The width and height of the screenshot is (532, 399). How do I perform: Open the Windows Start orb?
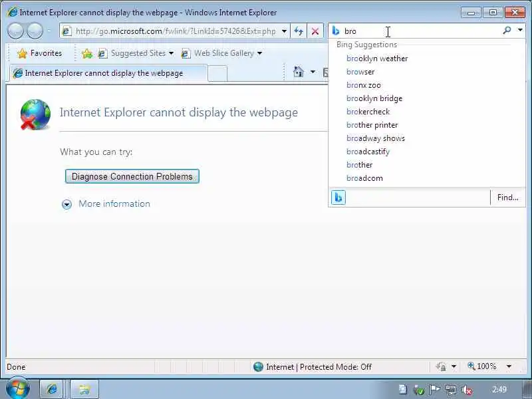click(18, 388)
